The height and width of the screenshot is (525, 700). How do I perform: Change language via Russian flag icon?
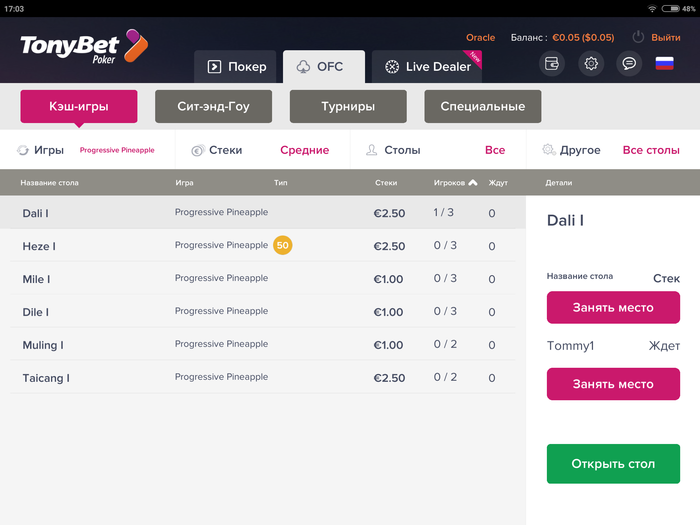coord(664,63)
